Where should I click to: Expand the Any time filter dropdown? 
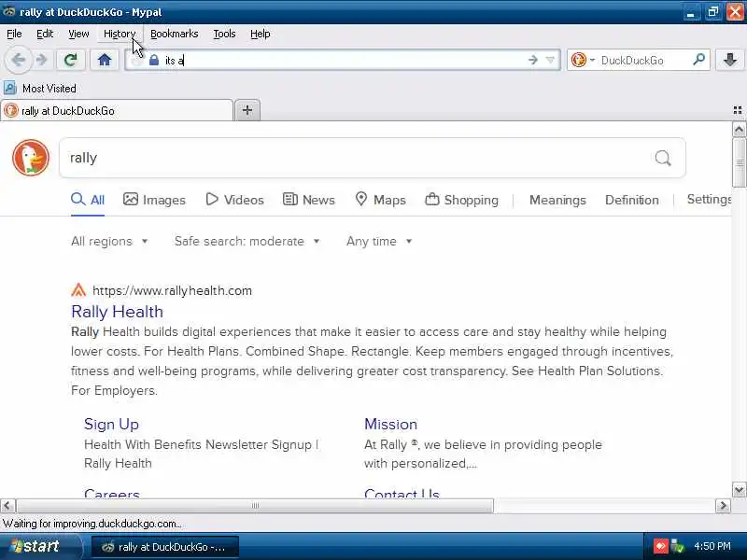379,241
